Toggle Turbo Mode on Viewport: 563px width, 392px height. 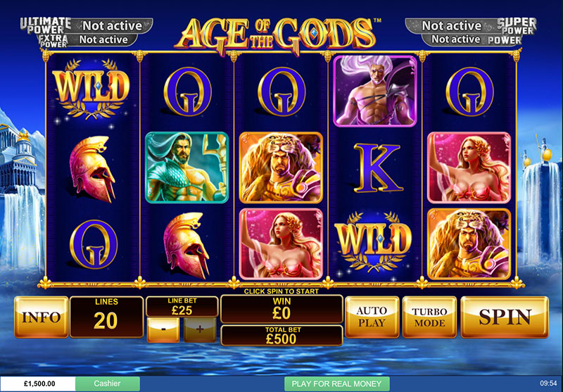click(x=429, y=317)
